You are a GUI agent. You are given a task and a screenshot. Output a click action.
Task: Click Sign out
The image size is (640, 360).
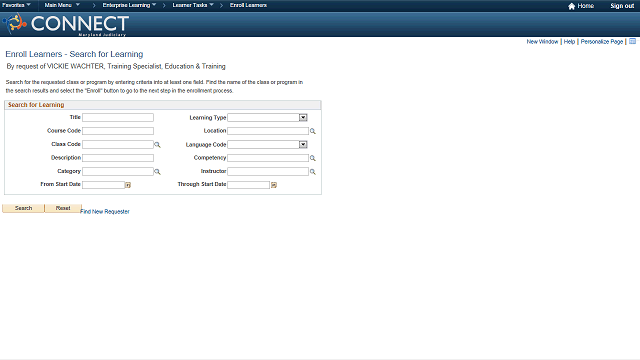(x=622, y=6)
